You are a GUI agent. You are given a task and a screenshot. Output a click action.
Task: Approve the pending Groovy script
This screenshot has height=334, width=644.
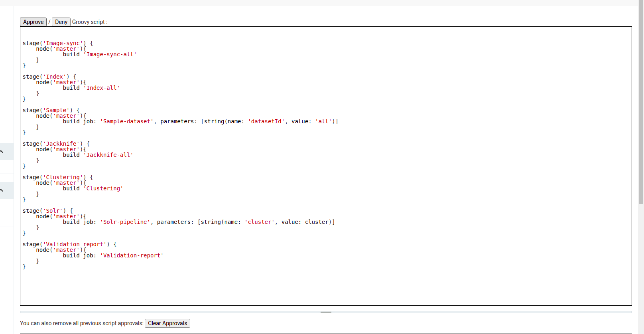[x=33, y=22]
